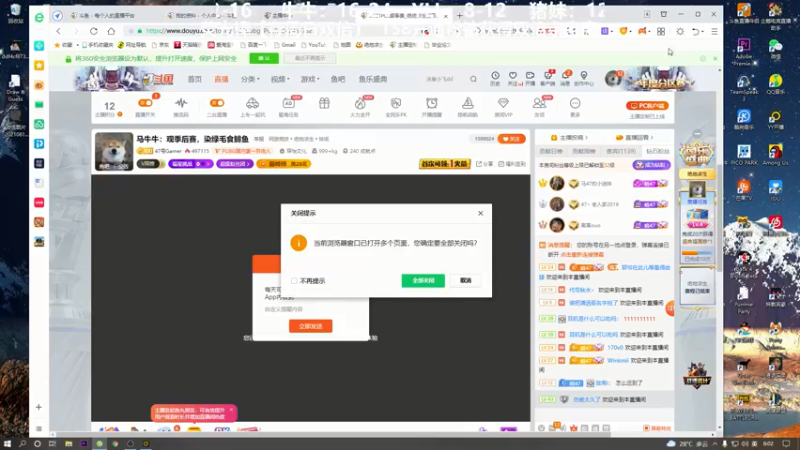The height and width of the screenshot is (450, 800).
Task: Open the YouTube bookmark
Action: [x=313, y=45]
